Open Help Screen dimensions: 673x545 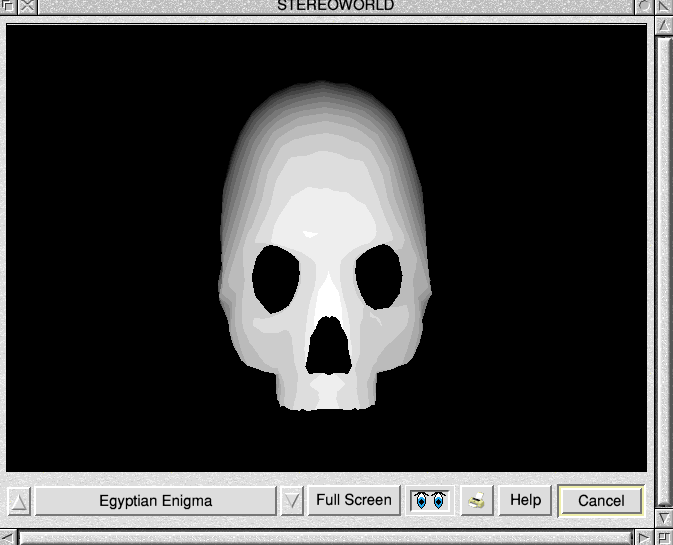(x=525, y=500)
